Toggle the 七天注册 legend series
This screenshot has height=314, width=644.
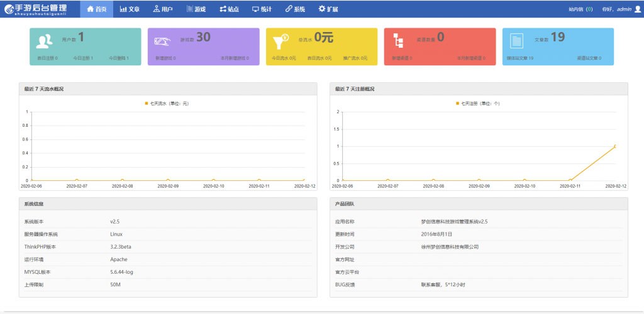coord(478,103)
